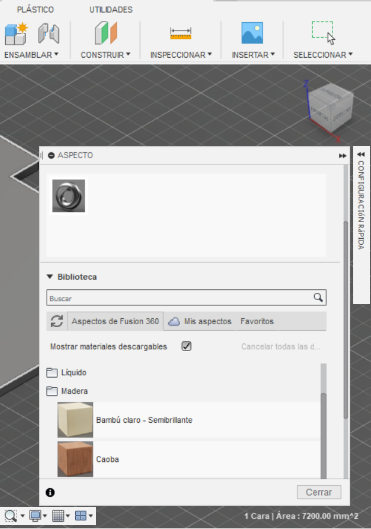Screen dimensions: 371x529
Task: Click the Caoba material name
Action: [x=107, y=459]
